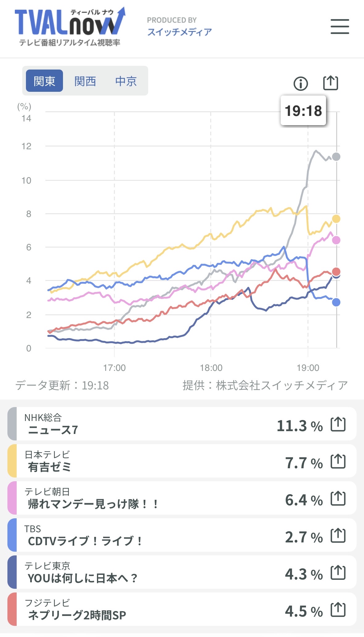Click the light-blue TBS chart endpoint
Image resolution: width=364 pixels, height=637 pixels.
336,302
